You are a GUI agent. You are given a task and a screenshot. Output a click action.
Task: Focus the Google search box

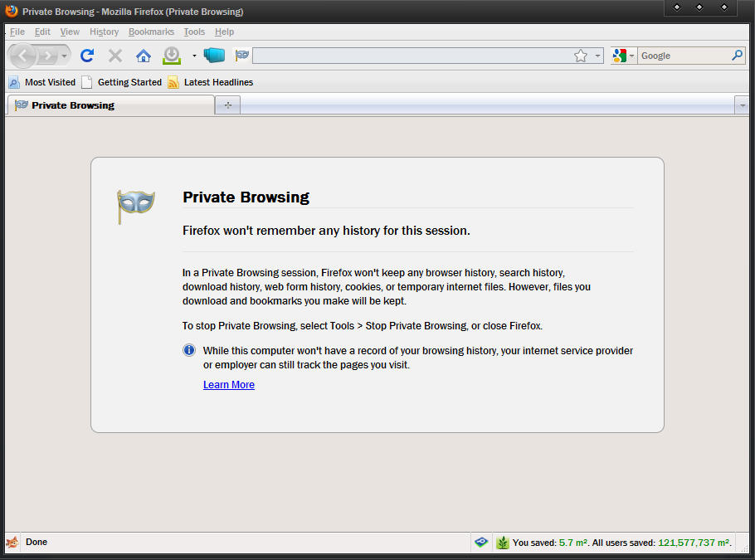pos(684,56)
